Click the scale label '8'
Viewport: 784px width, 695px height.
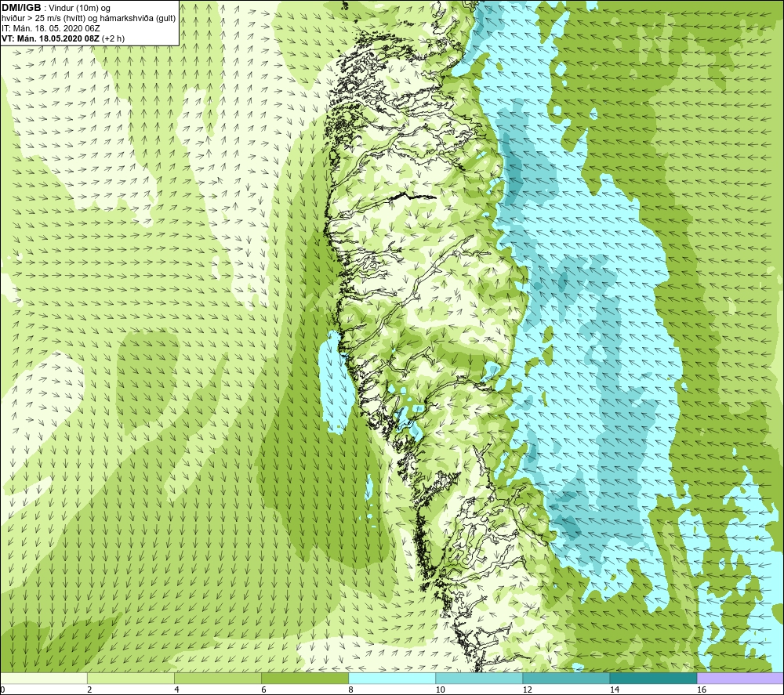(x=350, y=690)
